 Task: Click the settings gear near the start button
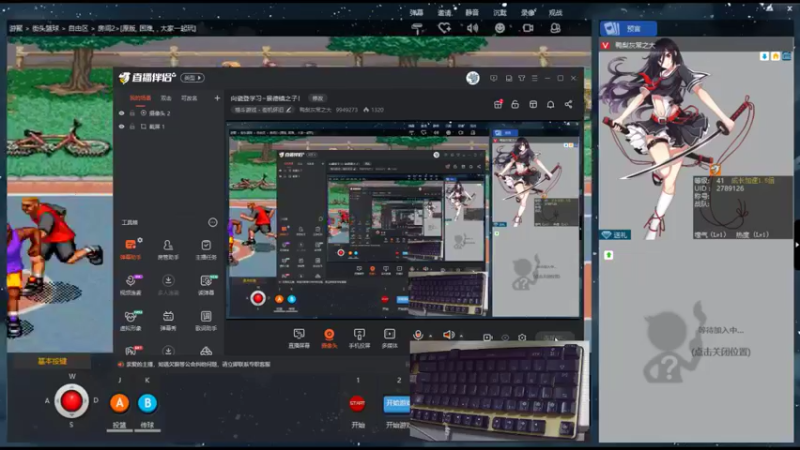[522, 337]
